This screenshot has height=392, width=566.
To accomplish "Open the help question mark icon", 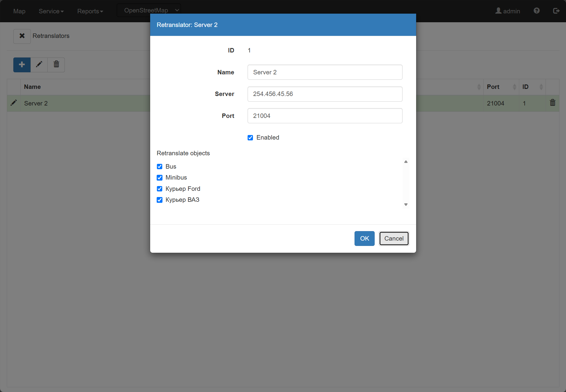I will click(x=537, y=11).
